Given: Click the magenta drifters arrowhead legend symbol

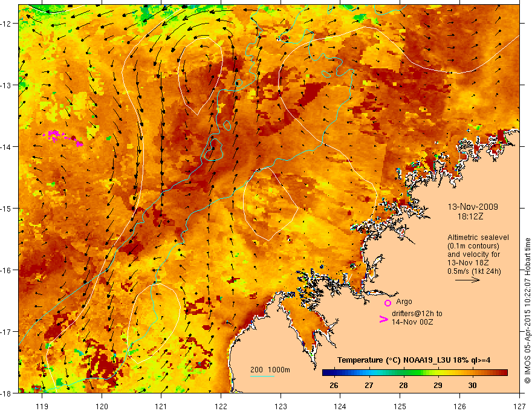Looking at the screenshot, I should point(383,319).
